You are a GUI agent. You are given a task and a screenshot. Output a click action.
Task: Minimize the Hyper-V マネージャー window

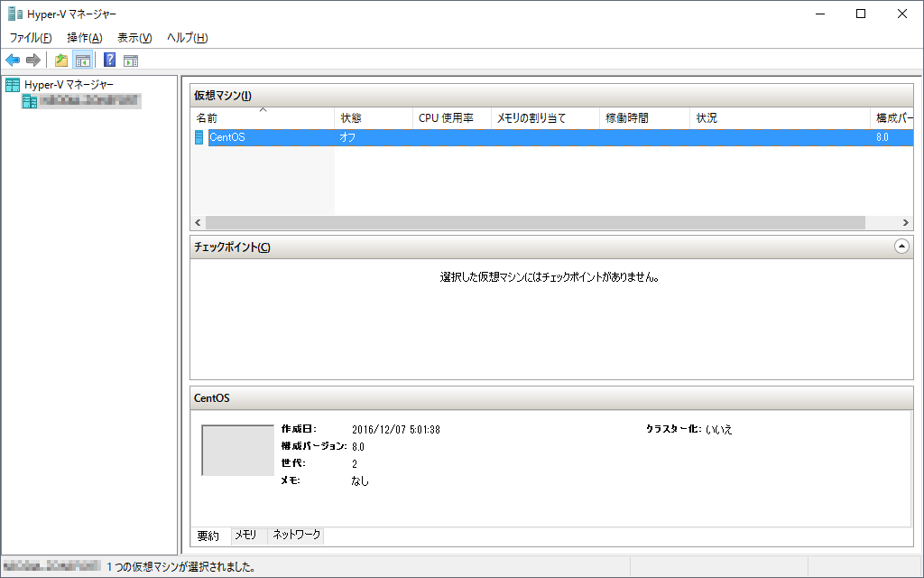click(x=819, y=14)
